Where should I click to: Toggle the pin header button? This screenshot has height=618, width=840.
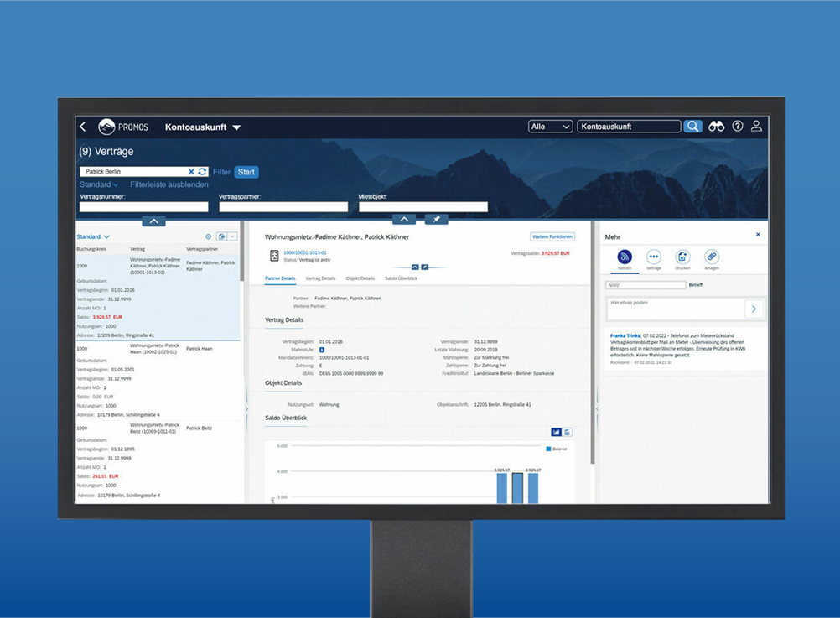point(436,220)
